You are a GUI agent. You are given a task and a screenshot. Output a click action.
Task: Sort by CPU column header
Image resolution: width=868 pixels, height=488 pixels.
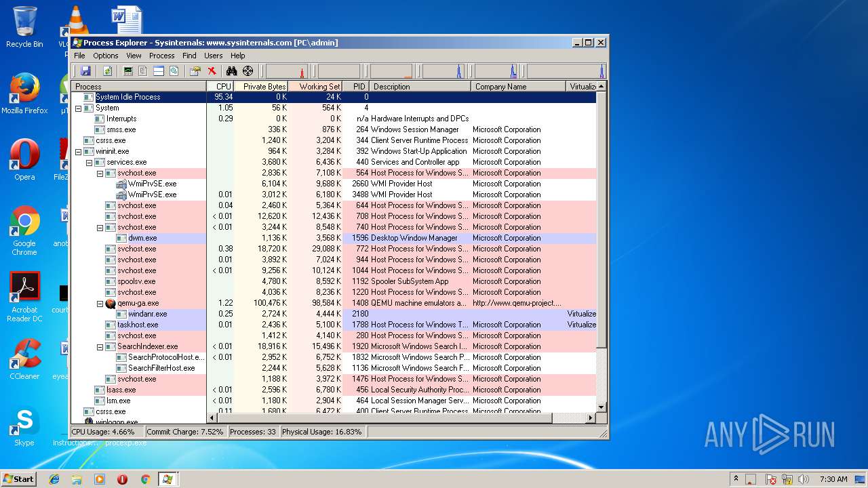(x=220, y=86)
